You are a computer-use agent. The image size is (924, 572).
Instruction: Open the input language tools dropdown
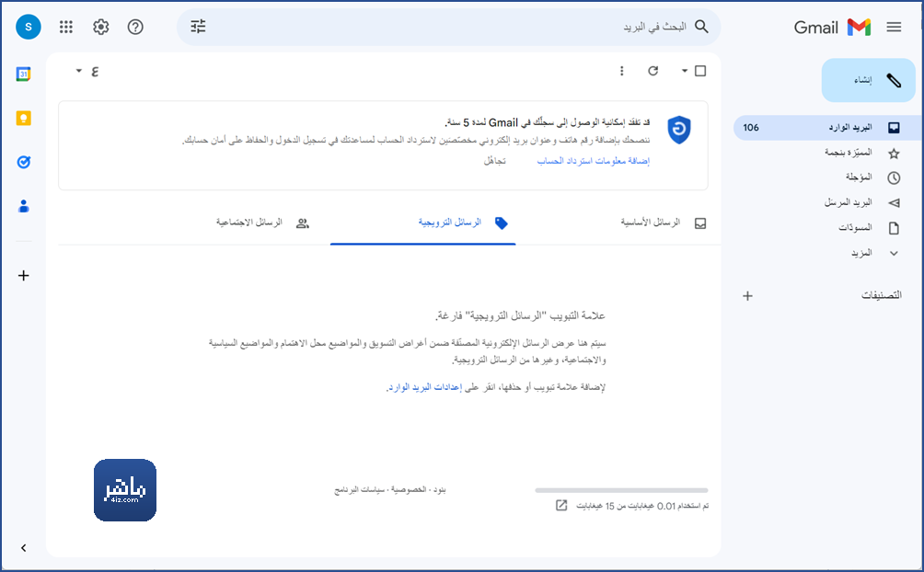(87, 71)
